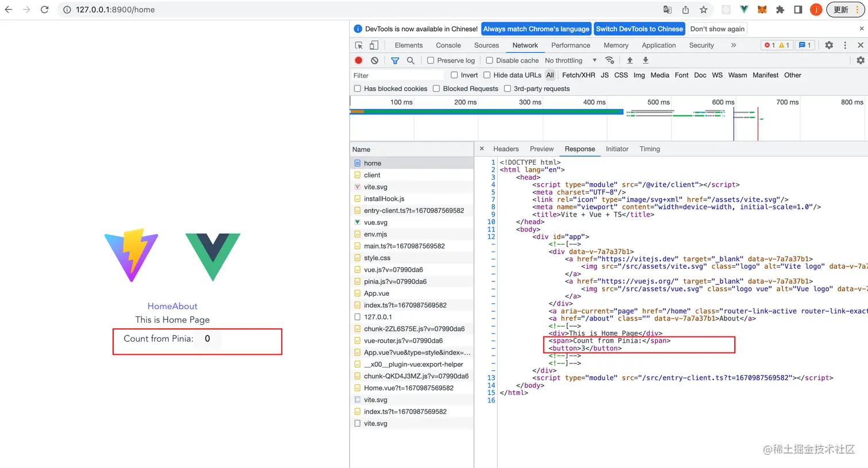The image size is (868, 468).
Task: Stop recording the network log
Action: pos(359,60)
